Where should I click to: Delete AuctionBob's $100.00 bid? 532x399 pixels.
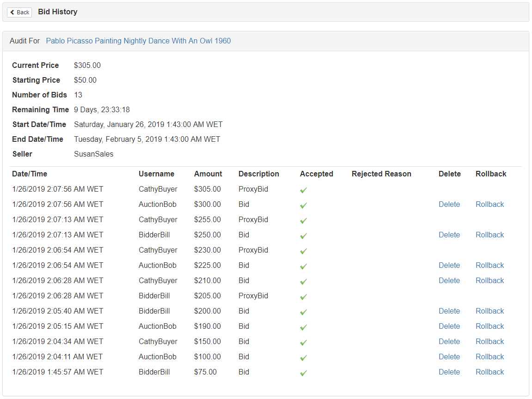point(449,357)
